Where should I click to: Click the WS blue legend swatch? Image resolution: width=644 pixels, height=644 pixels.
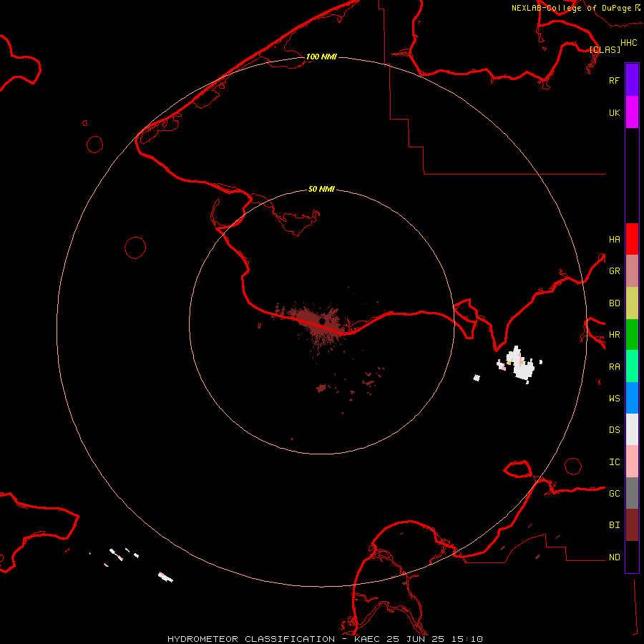632,398
